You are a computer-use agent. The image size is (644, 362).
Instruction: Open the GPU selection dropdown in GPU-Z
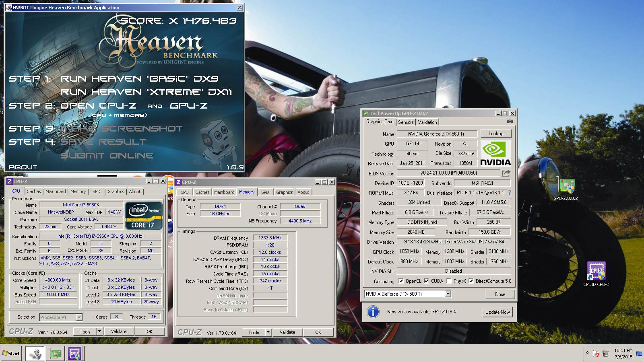coord(448,294)
